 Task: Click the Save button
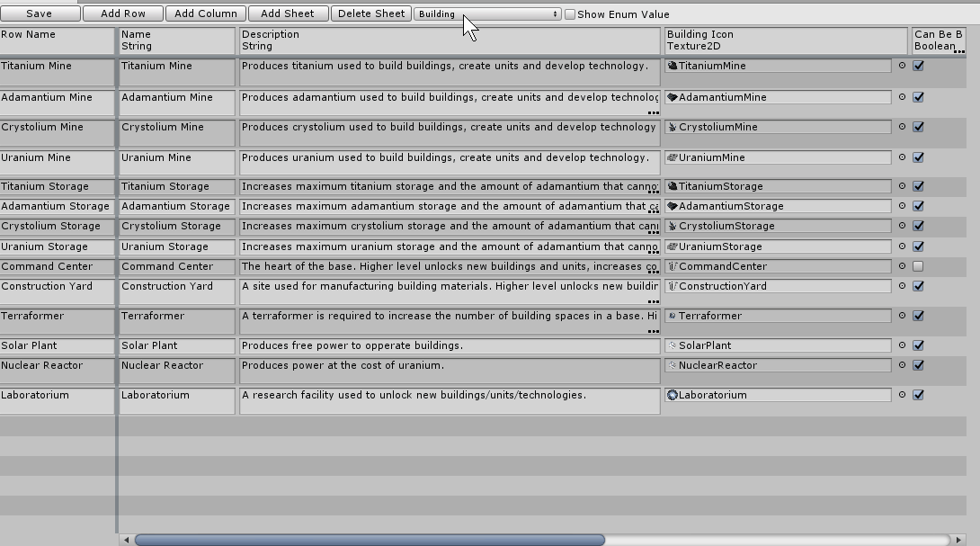click(39, 13)
